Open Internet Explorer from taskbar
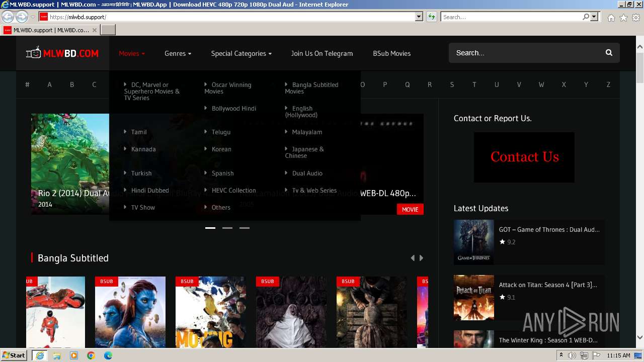Viewport: 644px width, 362px height. [x=40, y=355]
